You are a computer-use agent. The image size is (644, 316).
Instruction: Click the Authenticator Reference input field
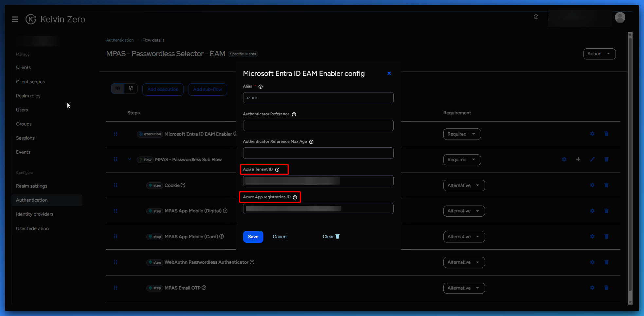pyautogui.click(x=318, y=125)
